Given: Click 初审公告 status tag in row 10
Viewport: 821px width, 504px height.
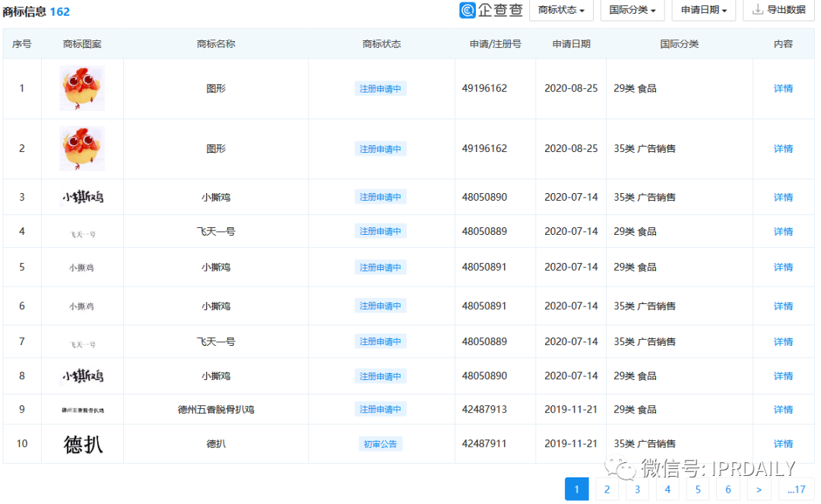Looking at the screenshot, I should (381, 444).
